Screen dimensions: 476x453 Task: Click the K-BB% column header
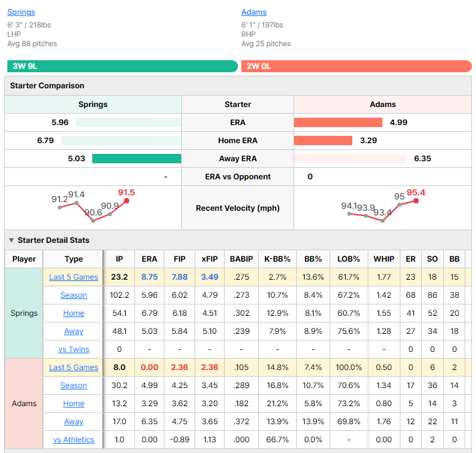click(x=277, y=259)
